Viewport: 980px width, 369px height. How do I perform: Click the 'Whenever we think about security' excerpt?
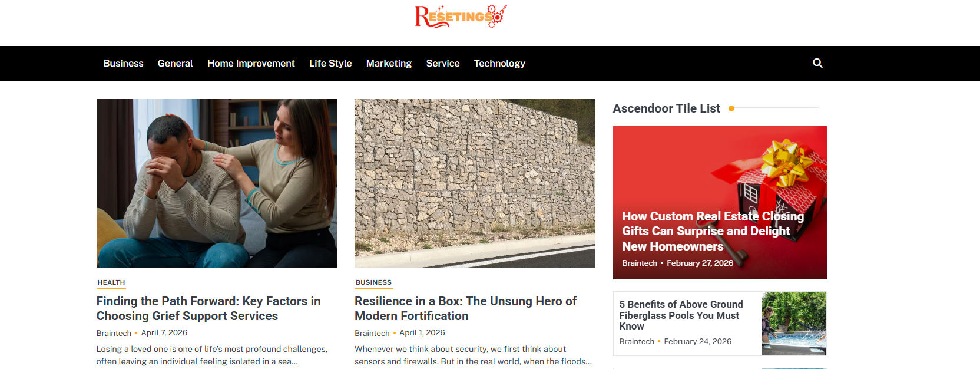[x=473, y=355]
